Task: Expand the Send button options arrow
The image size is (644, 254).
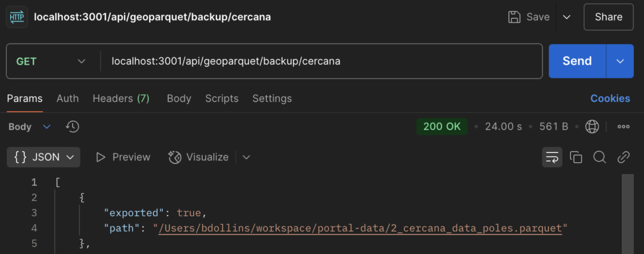Action: [x=620, y=61]
